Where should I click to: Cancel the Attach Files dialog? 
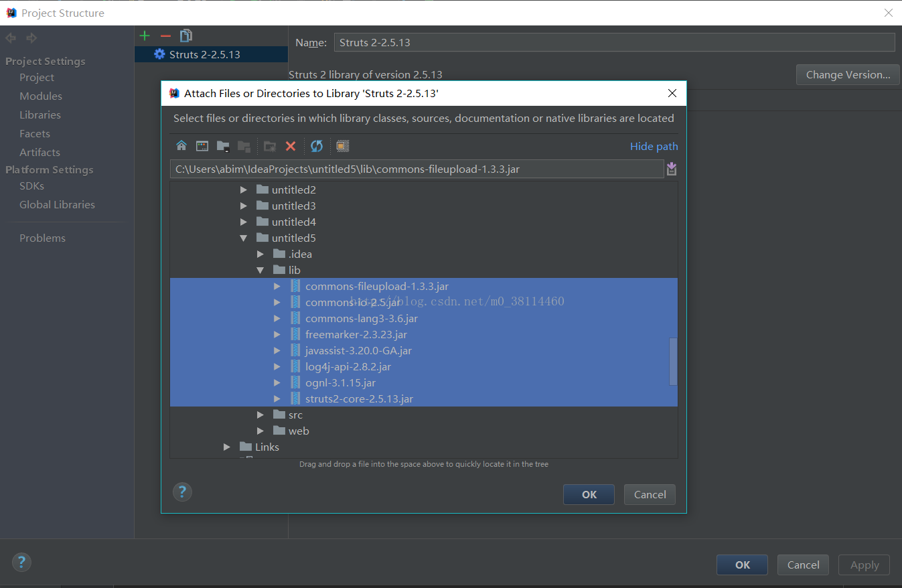(650, 494)
